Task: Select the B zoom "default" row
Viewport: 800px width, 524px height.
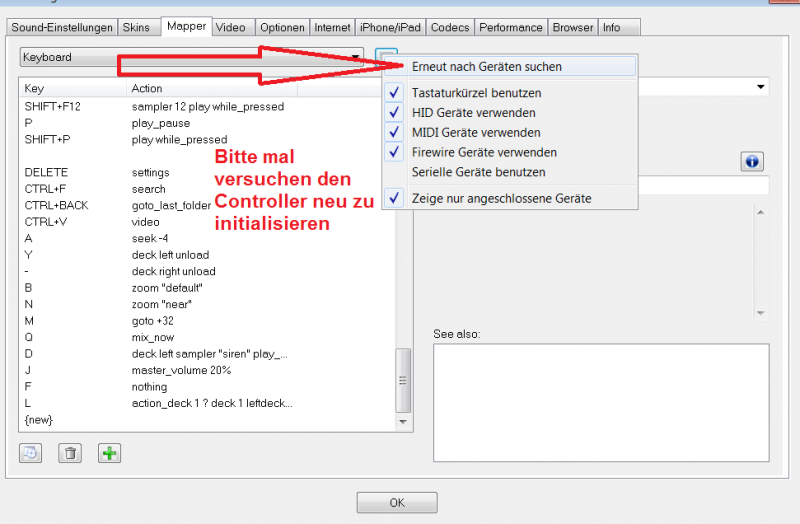Action: 207,288
